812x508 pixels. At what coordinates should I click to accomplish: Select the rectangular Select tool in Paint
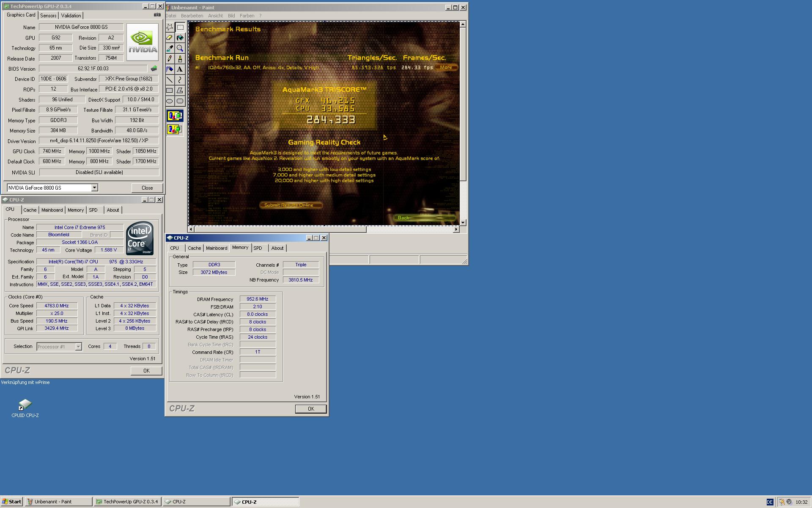(180, 27)
